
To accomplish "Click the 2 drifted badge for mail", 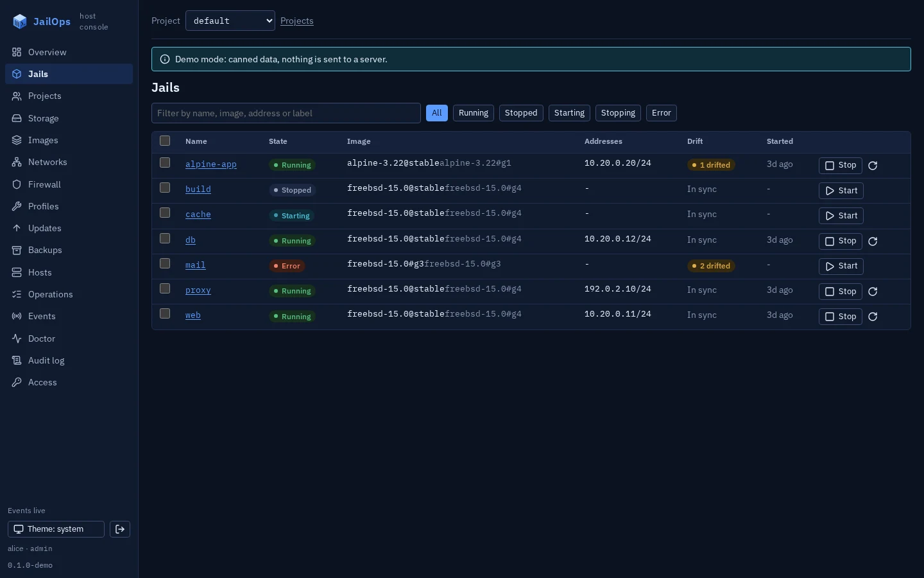I will coord(711,266).
